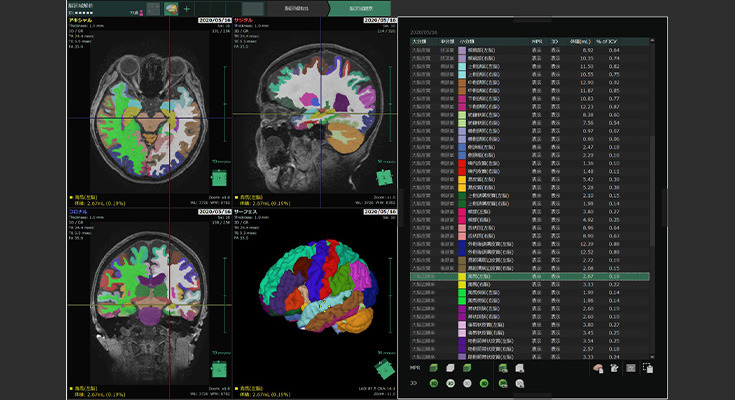Toggle MPR display for first table row
735x400 pixels.
[535, 48]
